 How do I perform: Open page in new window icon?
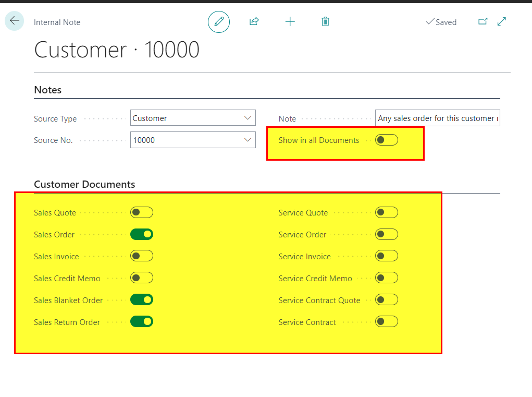click(x=483, y=22)
